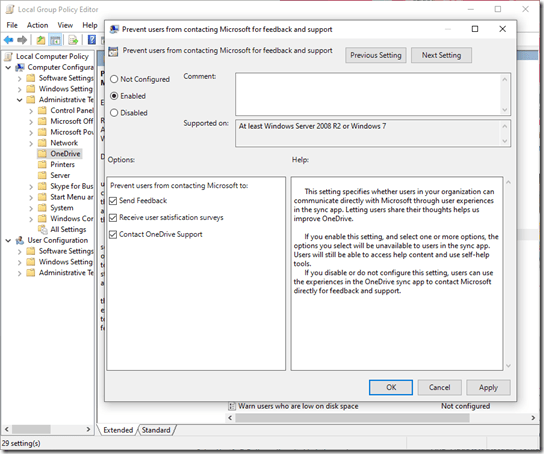Image resolution: width=544 pixels, height=454 pixels.
Task: Select Skype for Business tree item
Action: pos(72,186)
